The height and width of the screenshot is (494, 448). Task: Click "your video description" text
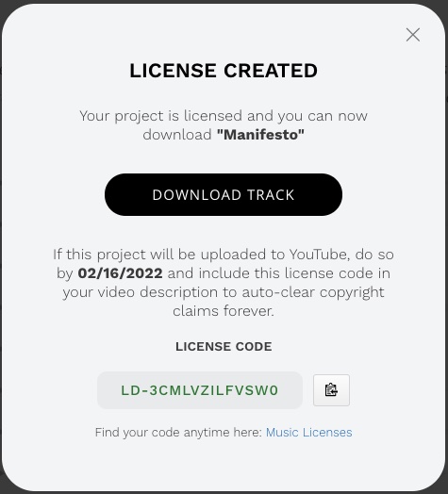[x=141, y=292]
